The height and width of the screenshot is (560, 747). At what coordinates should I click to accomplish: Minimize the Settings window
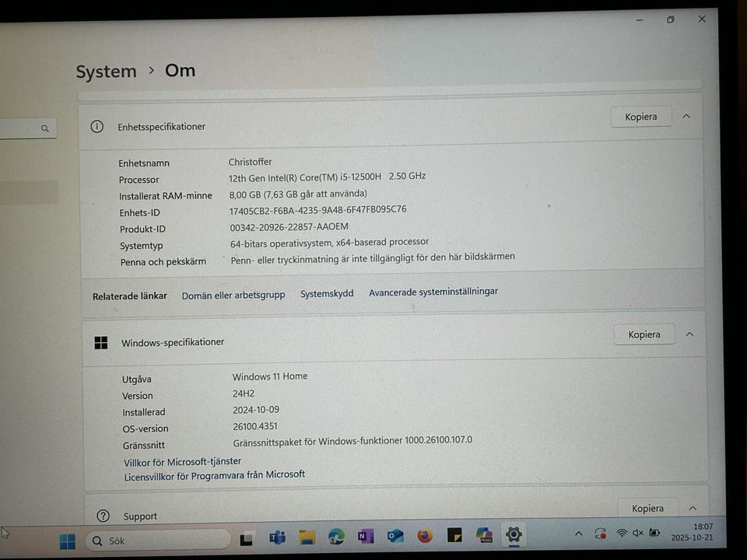click(640, 20)
